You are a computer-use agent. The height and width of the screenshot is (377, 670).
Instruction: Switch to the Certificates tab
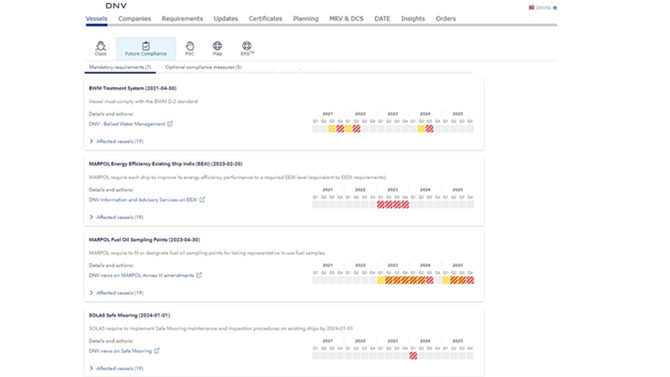click(265, 19)
